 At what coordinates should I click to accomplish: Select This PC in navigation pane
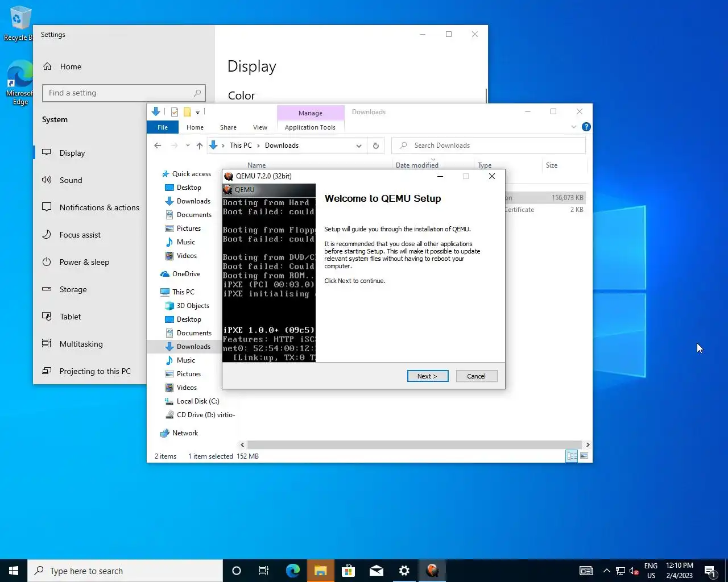coord(183,292)
